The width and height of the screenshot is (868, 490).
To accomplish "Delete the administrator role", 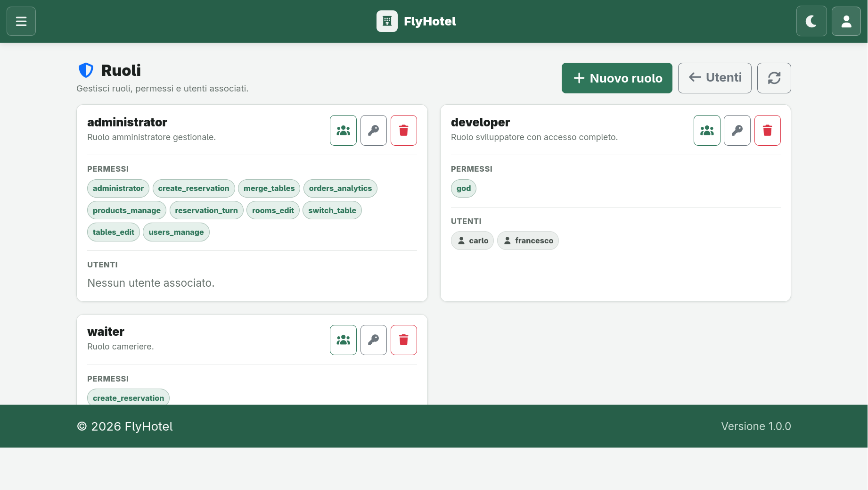I will pos(404,131).
